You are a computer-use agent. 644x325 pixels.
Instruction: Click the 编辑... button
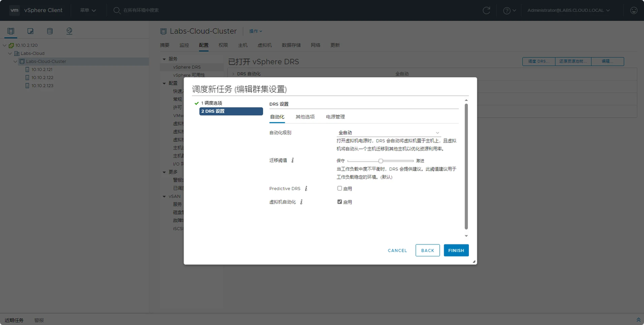pos(607,61)
